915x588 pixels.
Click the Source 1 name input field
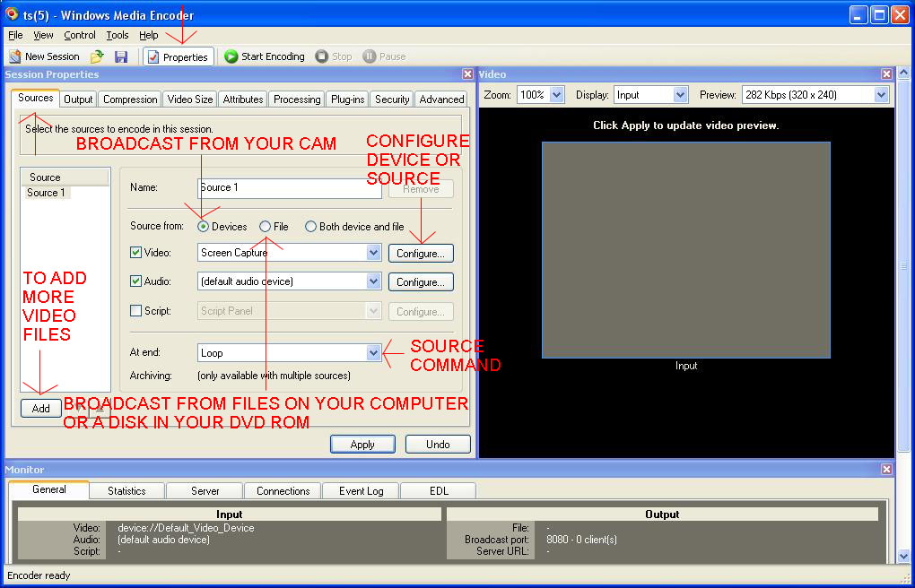click(x=290, y=188)
